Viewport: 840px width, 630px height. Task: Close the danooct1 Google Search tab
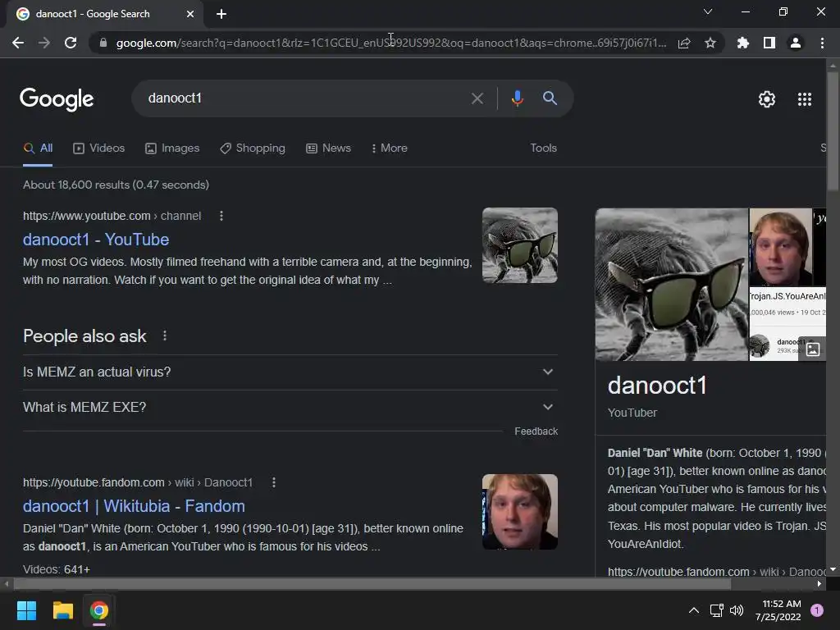click(x=190, y=14)
